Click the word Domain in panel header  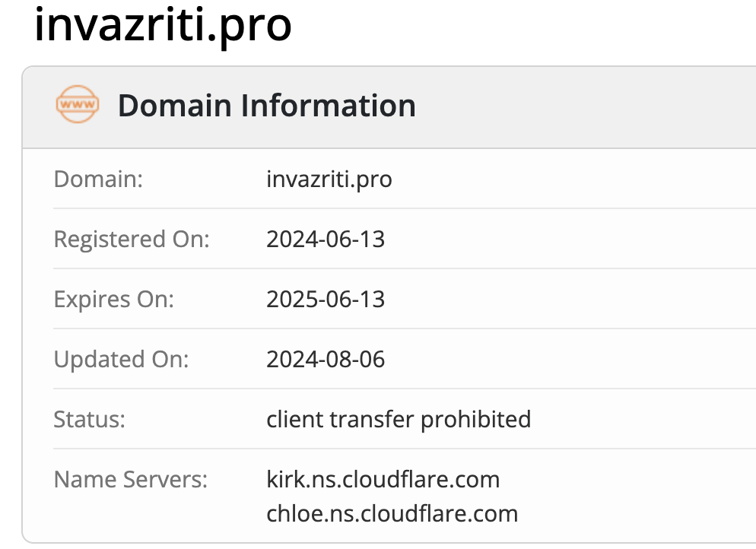point(174,106)
